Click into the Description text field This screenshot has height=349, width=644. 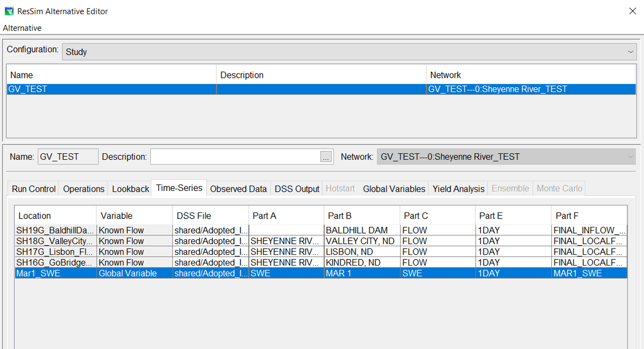coord(235,157)
